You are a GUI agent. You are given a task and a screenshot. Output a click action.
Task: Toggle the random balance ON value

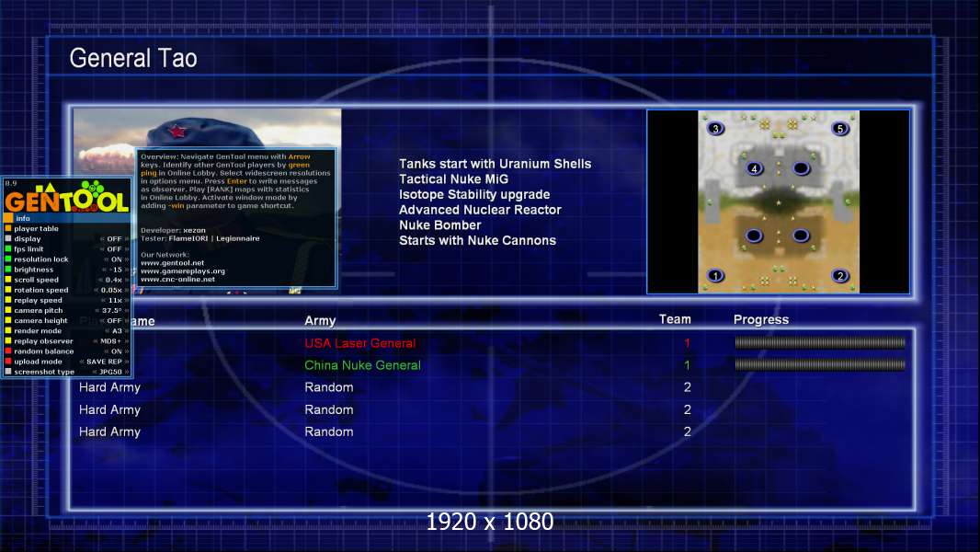tap(116, 351)
